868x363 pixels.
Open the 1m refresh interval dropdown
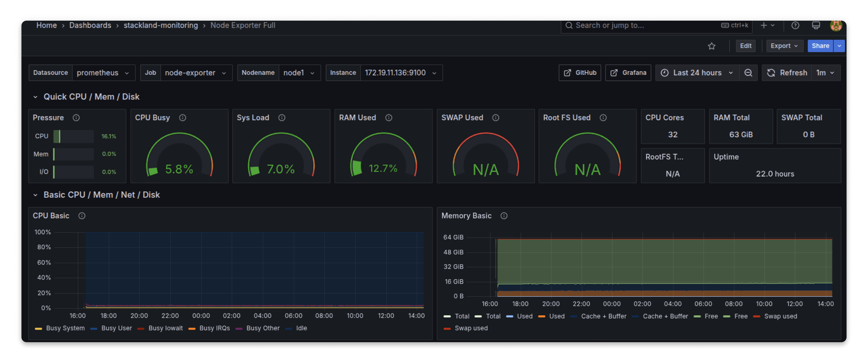click(826, 73)
